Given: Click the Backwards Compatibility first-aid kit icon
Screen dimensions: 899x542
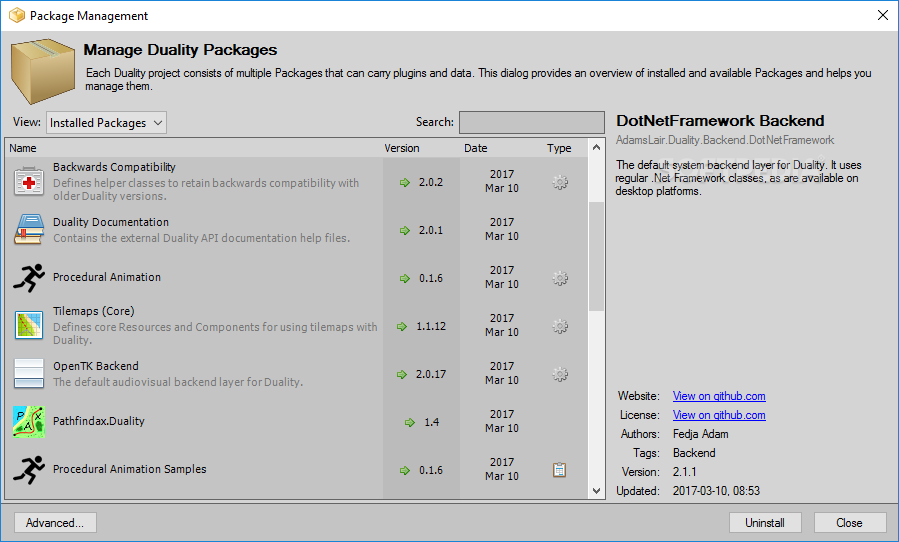Looking at the screenshot, I should (29, 182).
